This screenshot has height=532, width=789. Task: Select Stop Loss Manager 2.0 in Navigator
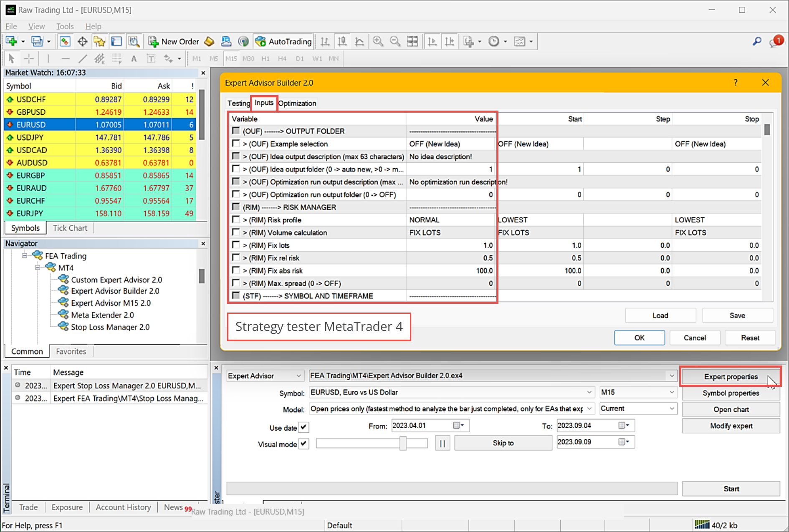point(110,327)
